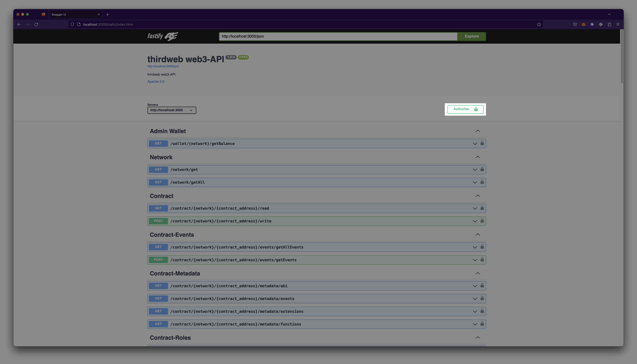Reload the page with refresh icon

[x=36, y=24]
